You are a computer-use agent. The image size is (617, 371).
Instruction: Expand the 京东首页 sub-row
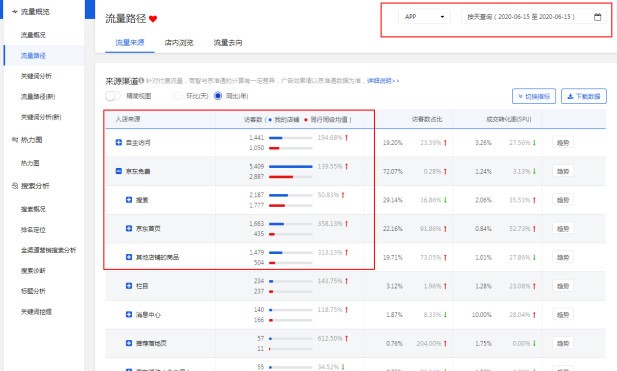[x=129, y=228]
